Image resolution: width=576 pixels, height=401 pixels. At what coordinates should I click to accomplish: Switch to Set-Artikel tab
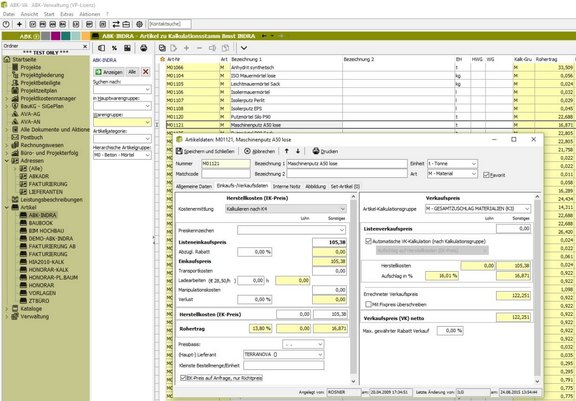pos(345,186)
